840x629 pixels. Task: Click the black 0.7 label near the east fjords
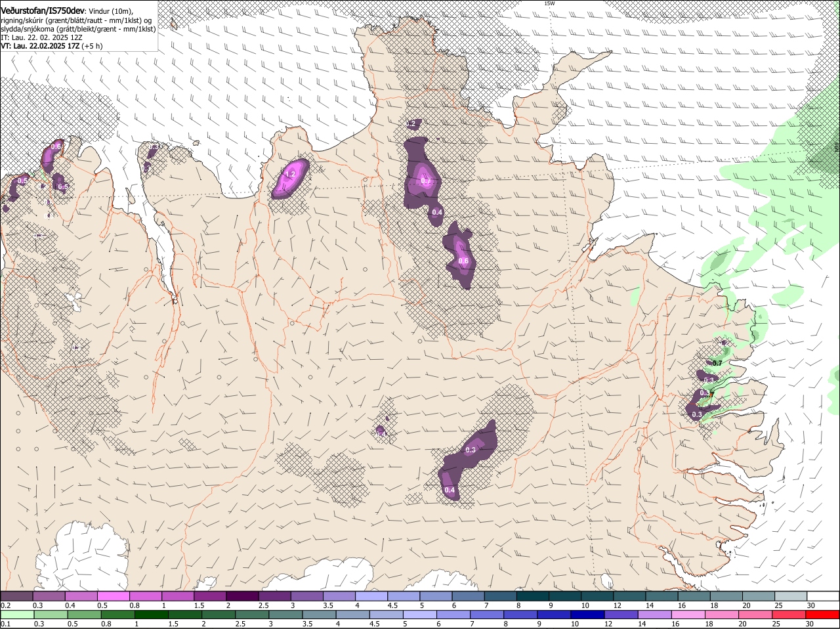[717, 363]
